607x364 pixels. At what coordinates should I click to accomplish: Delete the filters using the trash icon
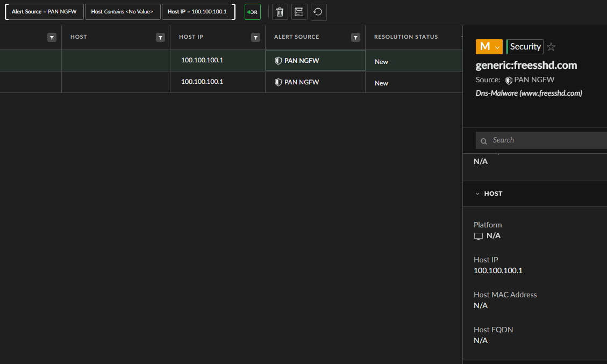click(280, 12)
